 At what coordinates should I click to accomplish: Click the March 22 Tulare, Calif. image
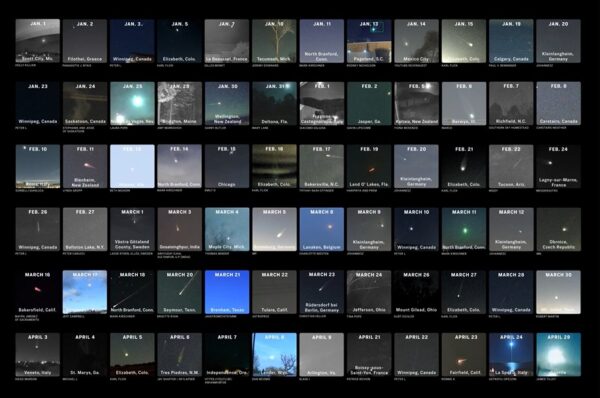[274, 292]
